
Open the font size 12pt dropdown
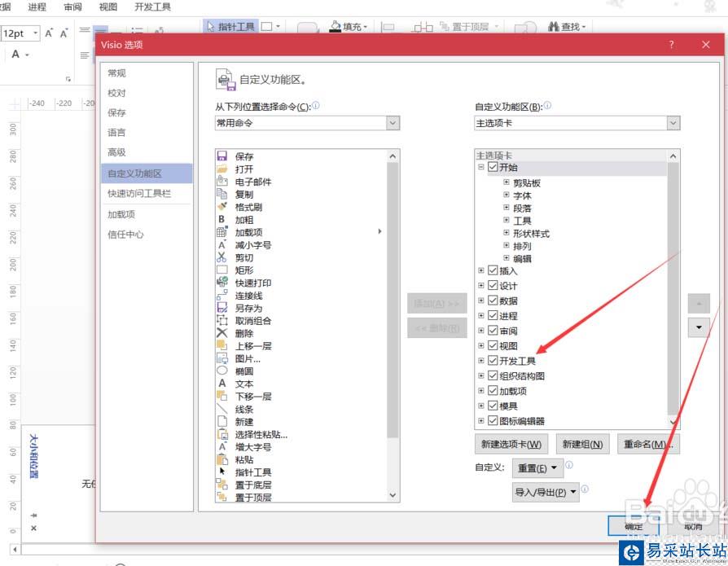click(35, 33)
